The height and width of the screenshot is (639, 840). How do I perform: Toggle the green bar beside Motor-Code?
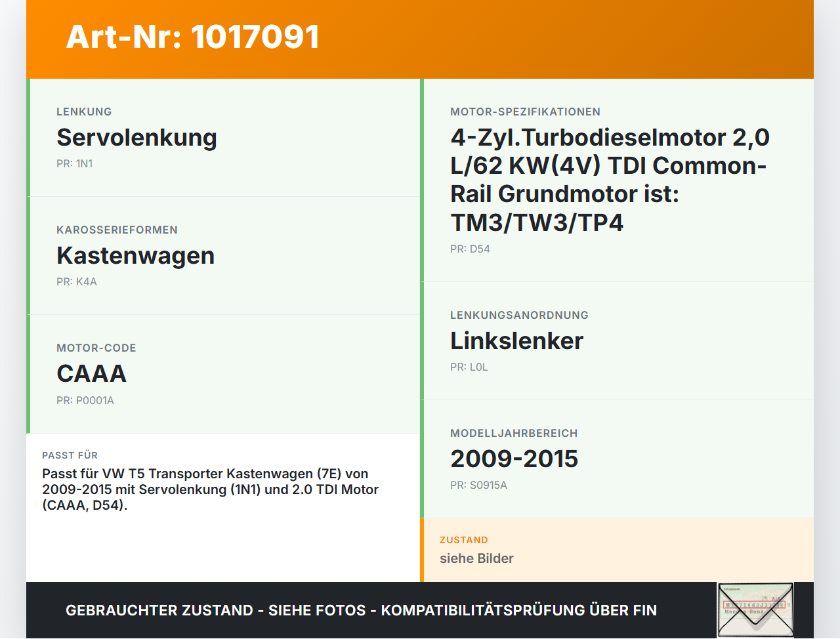tap(28, 373)
